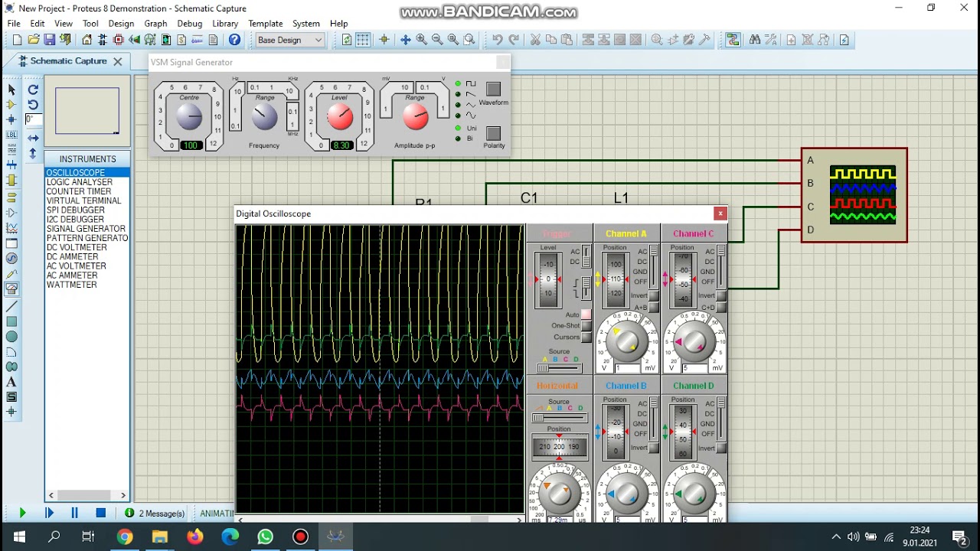The width and height of the screenshot is (980, 551).
Task: Go to the Home page icon
Action: (87, 40)
